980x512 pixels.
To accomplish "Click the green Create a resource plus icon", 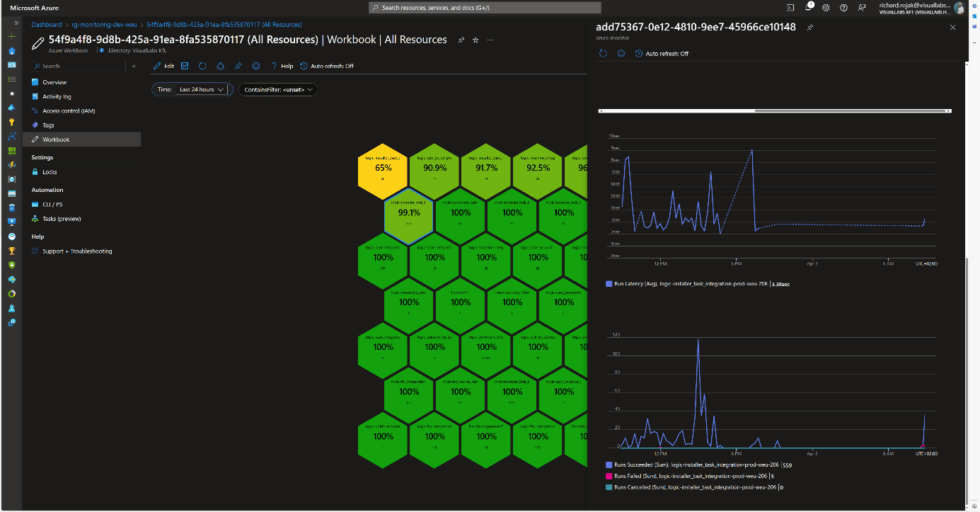I will (x=11, y=36).
